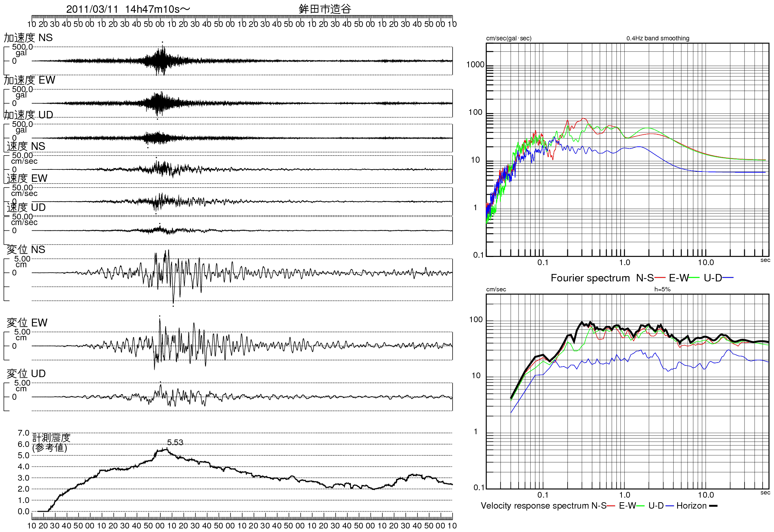Click the 計測震度 intensity chart title
The width and height of the screenshot is (774, 532).
51,438
